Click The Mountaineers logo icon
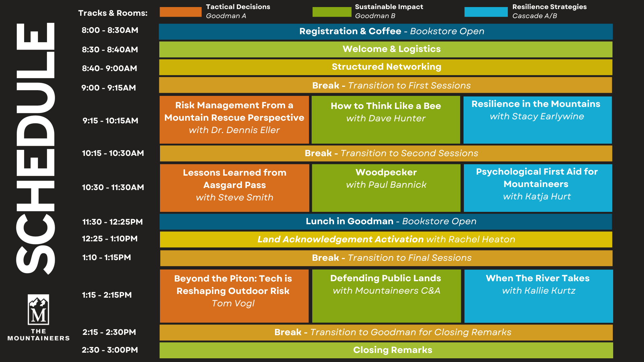 [38, 309]
